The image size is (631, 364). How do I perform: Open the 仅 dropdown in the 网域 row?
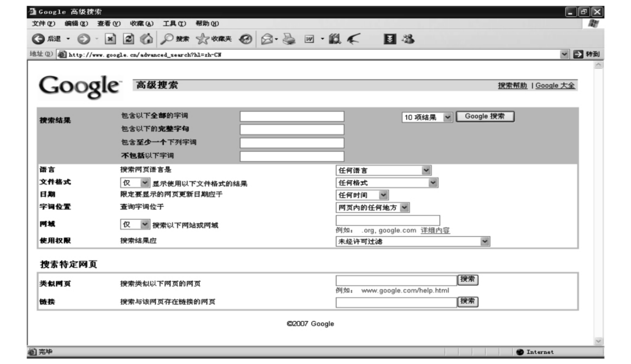coord(135,224)
